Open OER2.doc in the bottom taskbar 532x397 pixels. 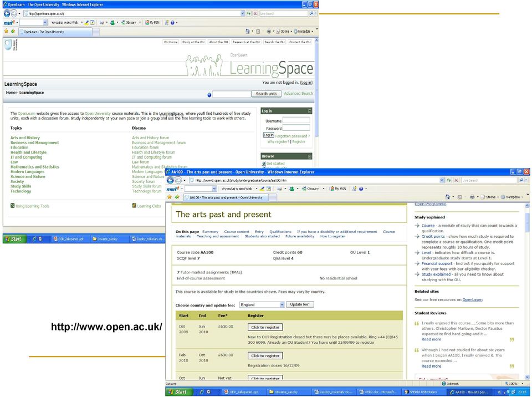tap(379, 392)
